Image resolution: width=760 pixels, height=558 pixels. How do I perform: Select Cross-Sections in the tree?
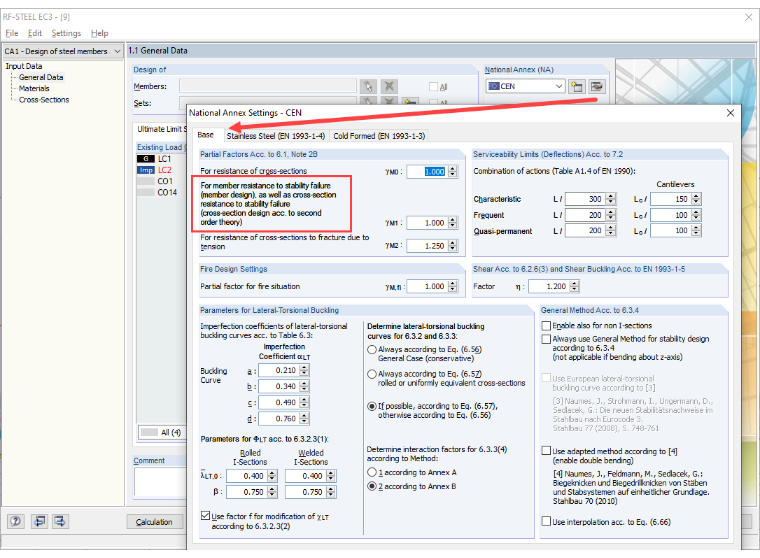point(44,99)
